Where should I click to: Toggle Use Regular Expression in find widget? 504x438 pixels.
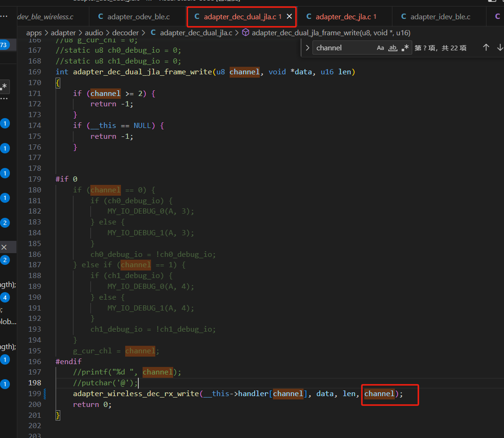pos(405,48)
